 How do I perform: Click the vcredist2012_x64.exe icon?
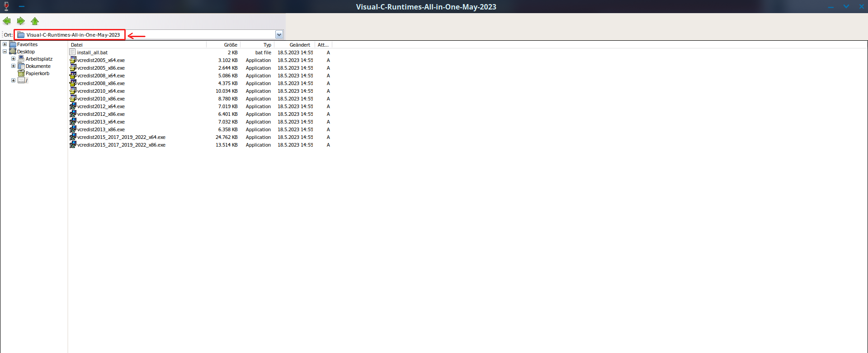point(72,106)
